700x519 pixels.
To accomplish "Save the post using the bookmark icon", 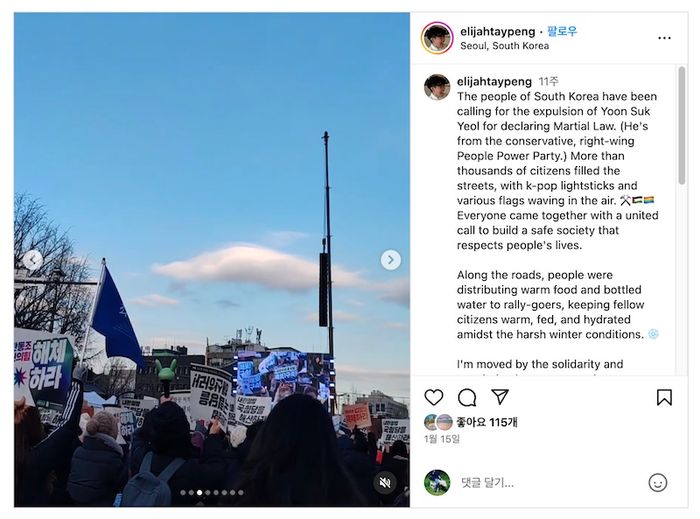I will 664,397.
